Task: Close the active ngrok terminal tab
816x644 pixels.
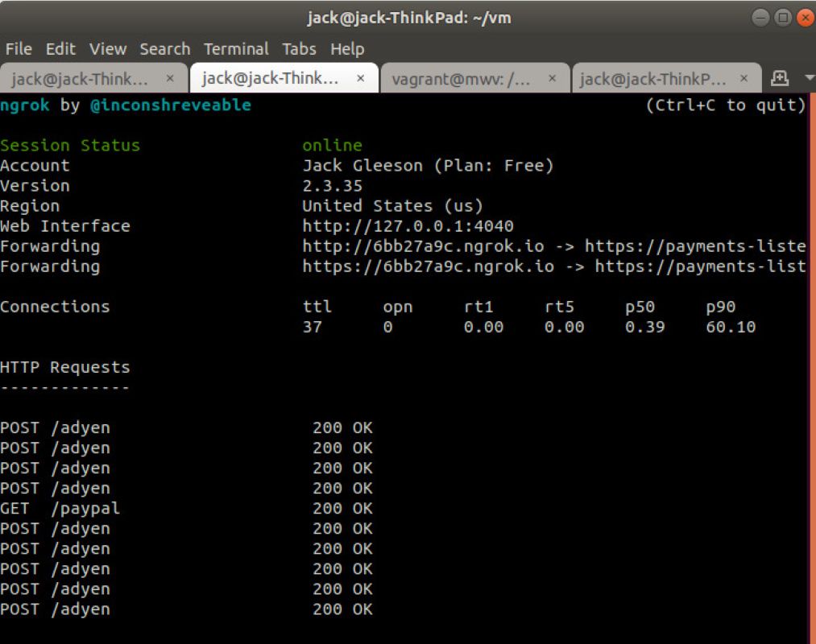Action: [361, 79]
